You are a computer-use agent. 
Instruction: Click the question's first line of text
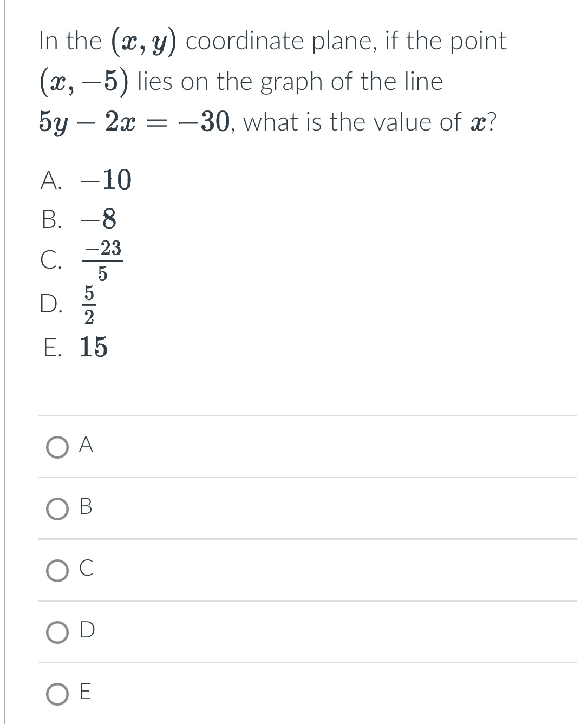click(x=271, y=41)
